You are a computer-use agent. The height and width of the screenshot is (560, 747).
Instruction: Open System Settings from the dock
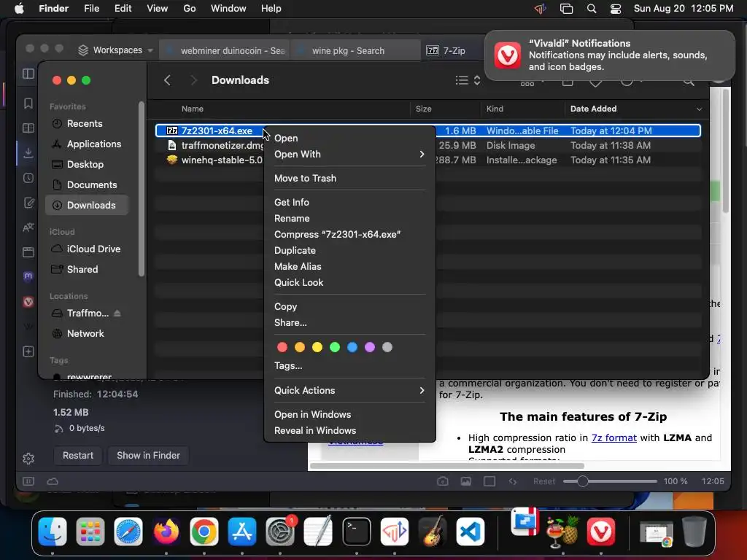click(x=280, y=532)
